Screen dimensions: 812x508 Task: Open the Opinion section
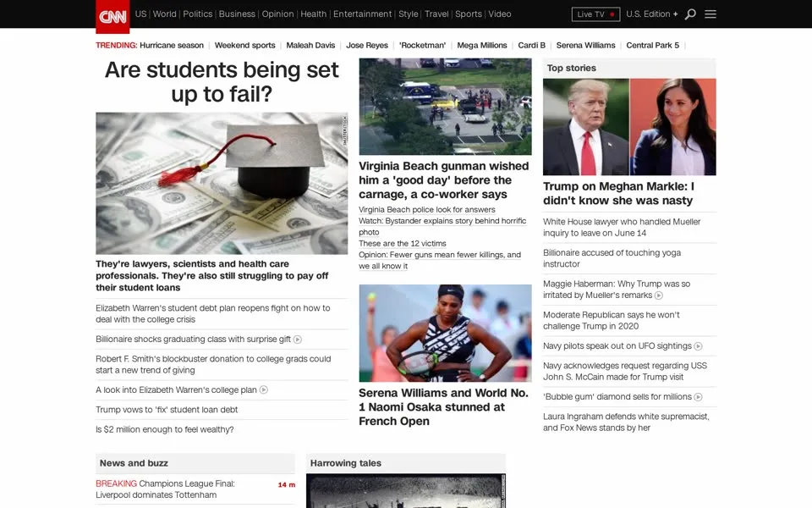click(277, 14)
